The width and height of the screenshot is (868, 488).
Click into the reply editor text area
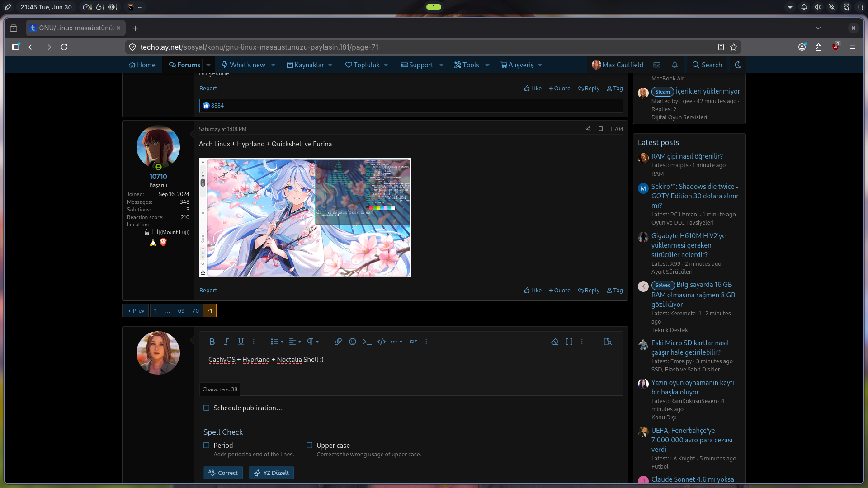411,366
